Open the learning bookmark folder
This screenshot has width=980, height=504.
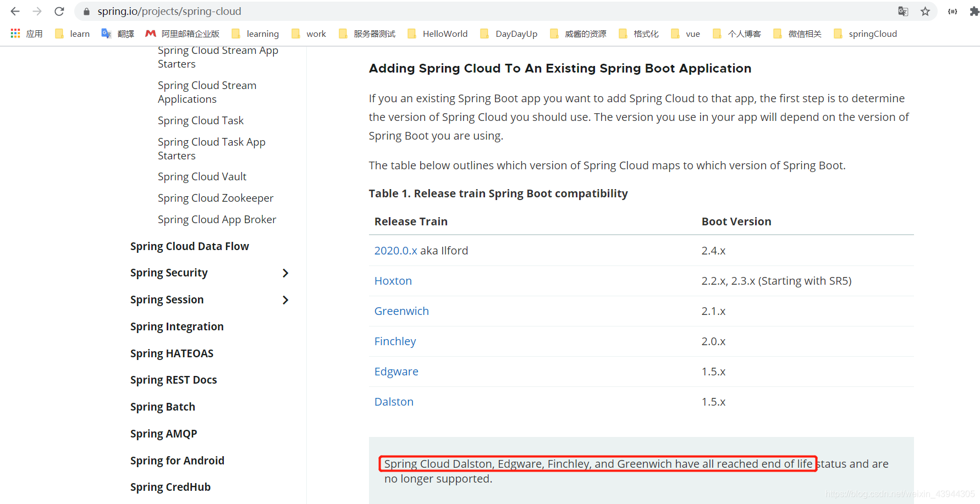[x=256, y=34]
